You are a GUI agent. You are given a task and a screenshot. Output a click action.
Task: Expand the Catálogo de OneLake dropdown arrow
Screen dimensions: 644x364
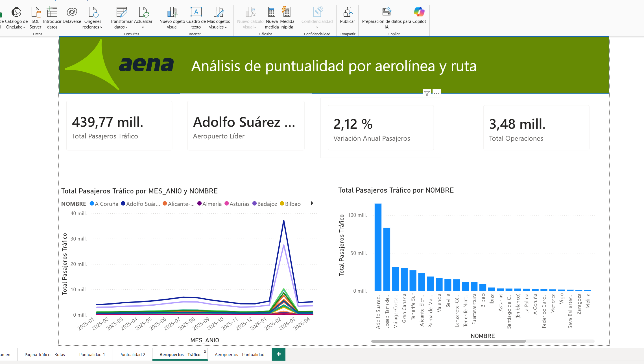click(24, 27)
